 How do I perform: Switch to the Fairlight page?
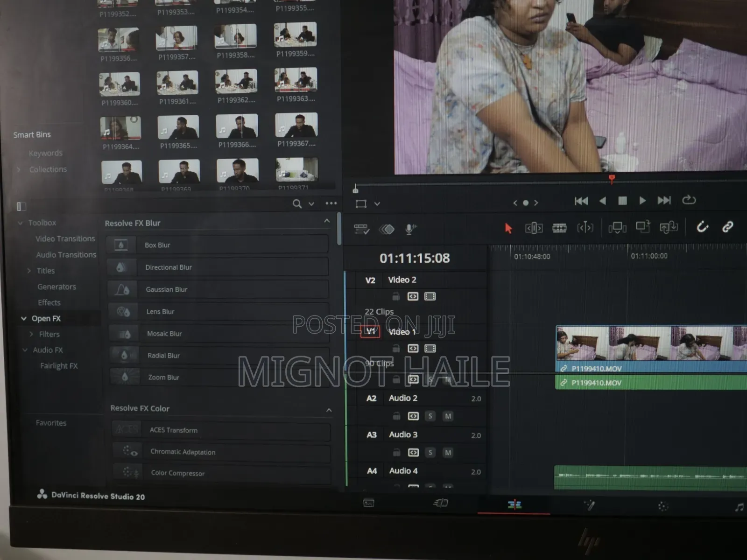pos(739,507)
